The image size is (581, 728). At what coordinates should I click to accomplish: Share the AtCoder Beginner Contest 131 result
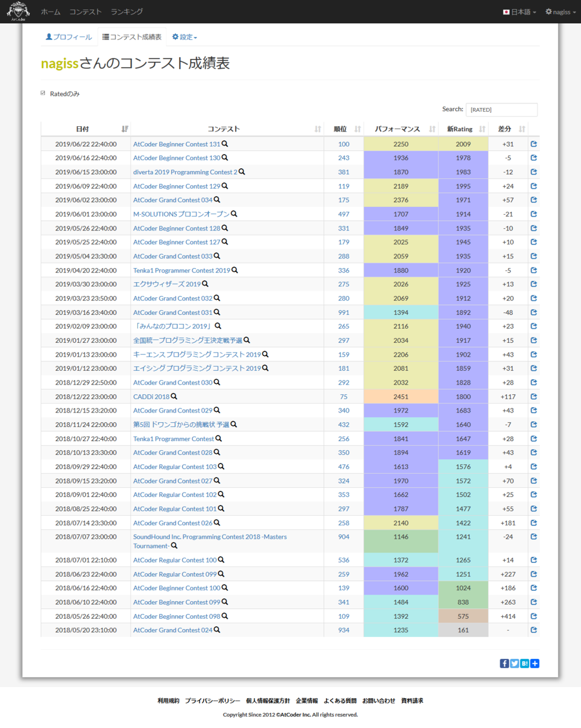click(534, 144)
